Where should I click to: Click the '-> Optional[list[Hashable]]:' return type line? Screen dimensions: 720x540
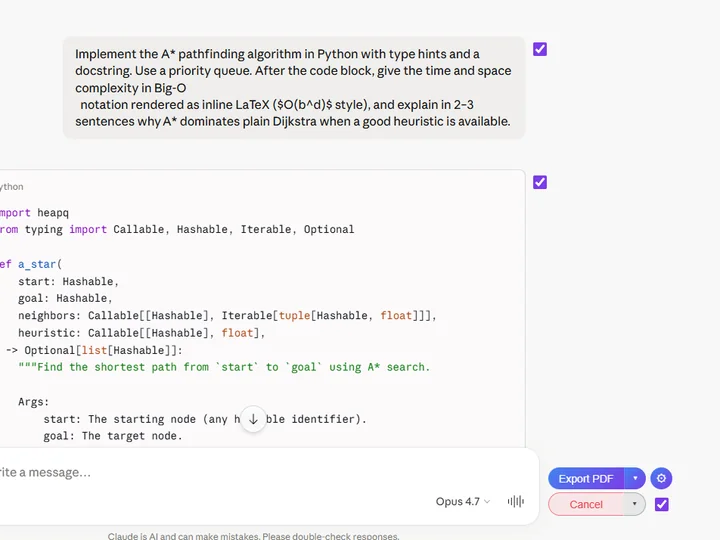(x=94, y=350)
